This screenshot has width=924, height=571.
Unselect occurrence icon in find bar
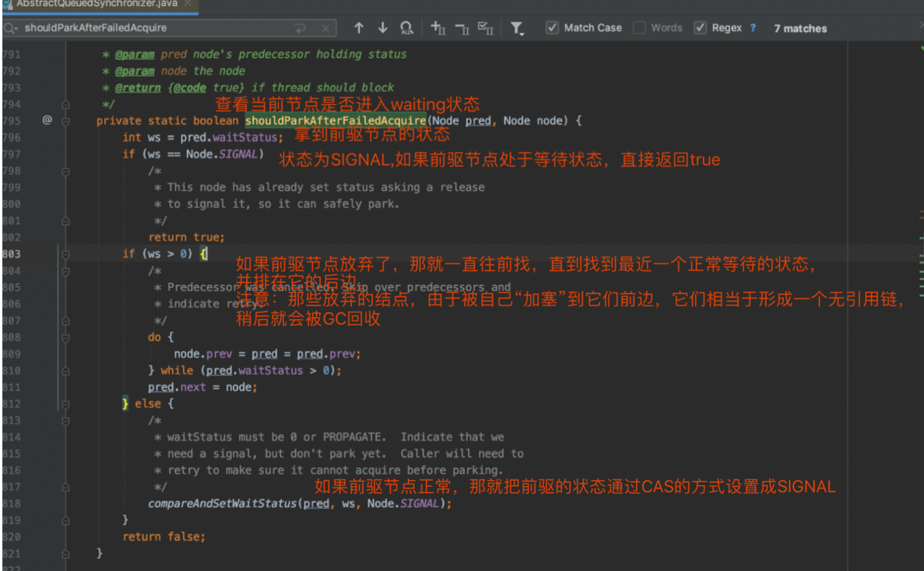[462, 28]
